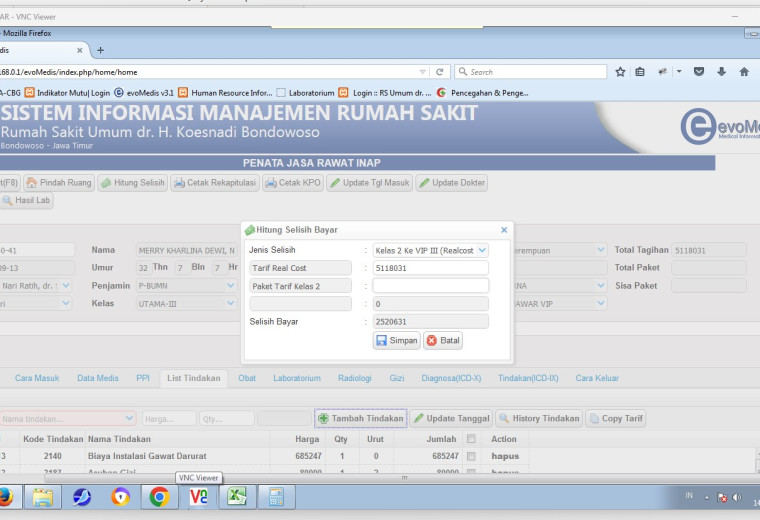The width and height of the screenshot is (760, 520).
Task: Open the Pocket icon in the toolbar
Action: click(698, 72)
